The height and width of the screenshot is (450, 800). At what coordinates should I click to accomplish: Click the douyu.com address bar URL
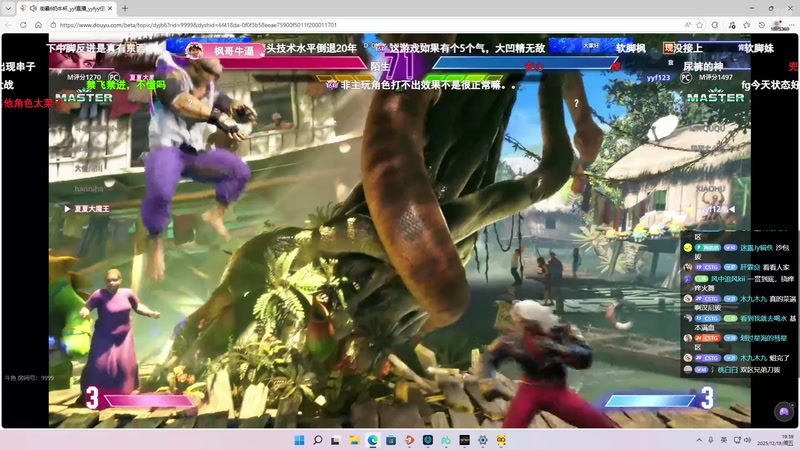pos(198,24)
